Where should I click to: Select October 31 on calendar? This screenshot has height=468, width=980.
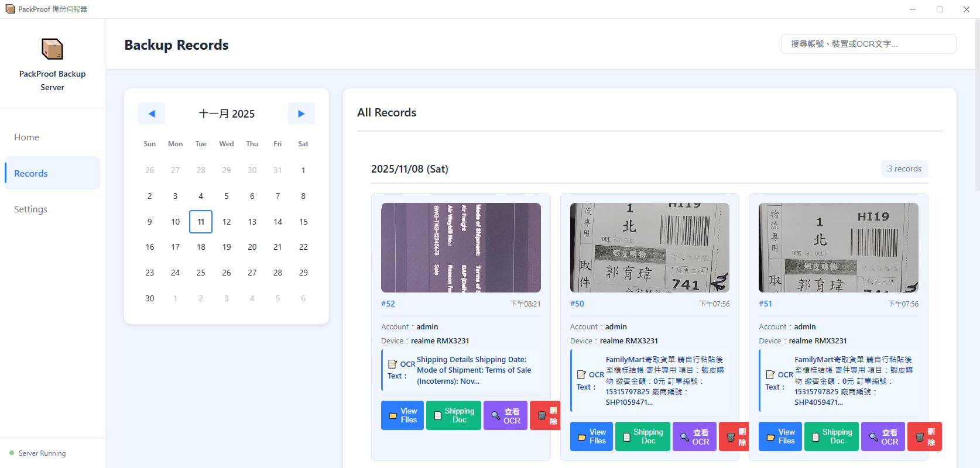[277, 170]
